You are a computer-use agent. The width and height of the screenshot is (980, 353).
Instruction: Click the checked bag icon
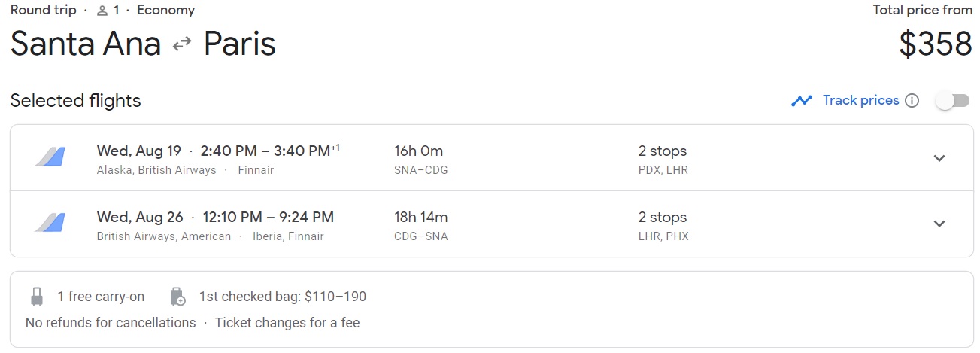(x=177, y=297)
